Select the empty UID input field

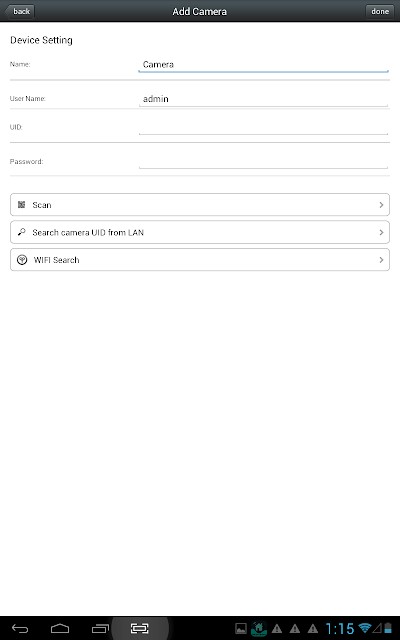tap(263, 127)
